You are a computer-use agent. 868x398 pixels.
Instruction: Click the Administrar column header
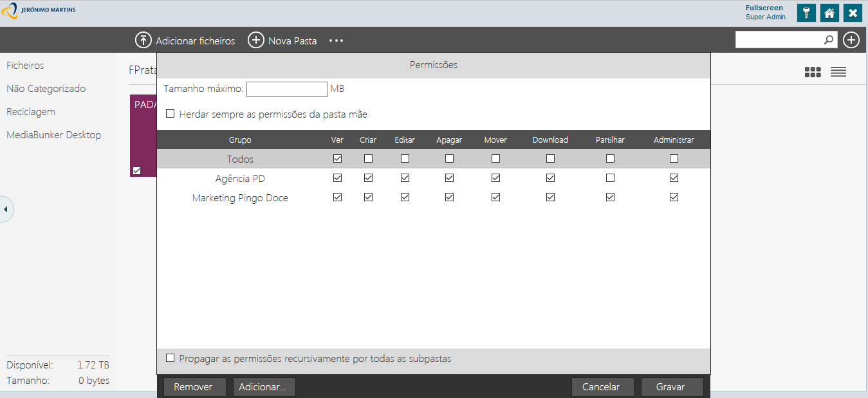[x=674, y=140]
